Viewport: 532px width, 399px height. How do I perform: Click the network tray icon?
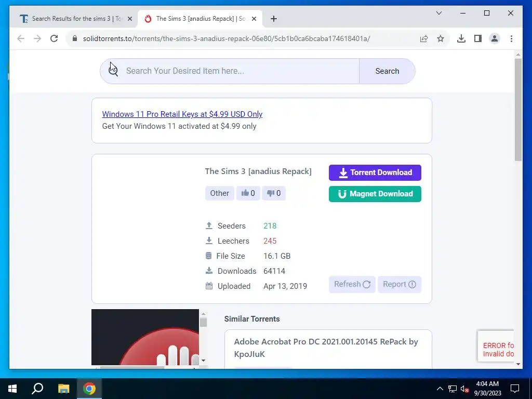click(453, 389)
